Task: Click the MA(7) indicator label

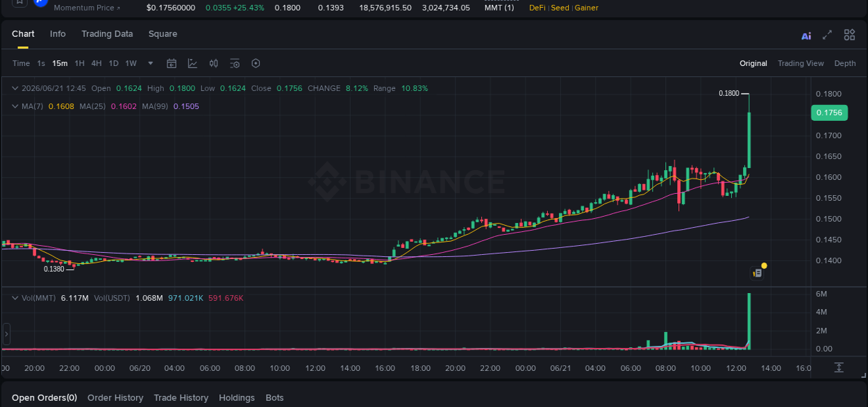Action: click(x=32, y=106)
